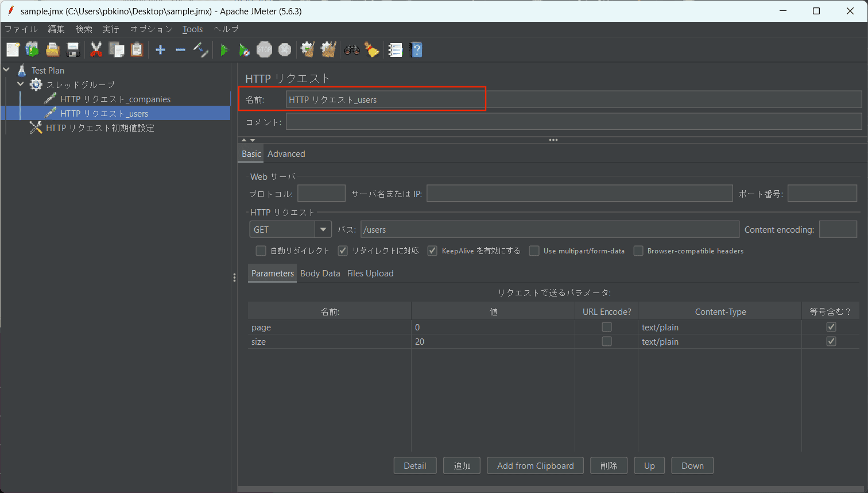The height and width of the screenshot is (493, 868).
Task: Switch to the Advanced tab
Action: (x=286, y=153)
